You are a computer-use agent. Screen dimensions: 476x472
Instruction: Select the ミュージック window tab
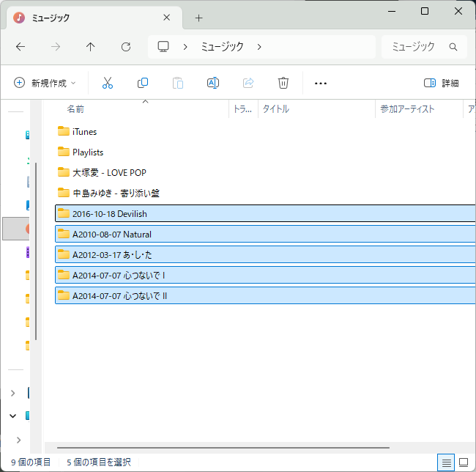pos(94,18)
